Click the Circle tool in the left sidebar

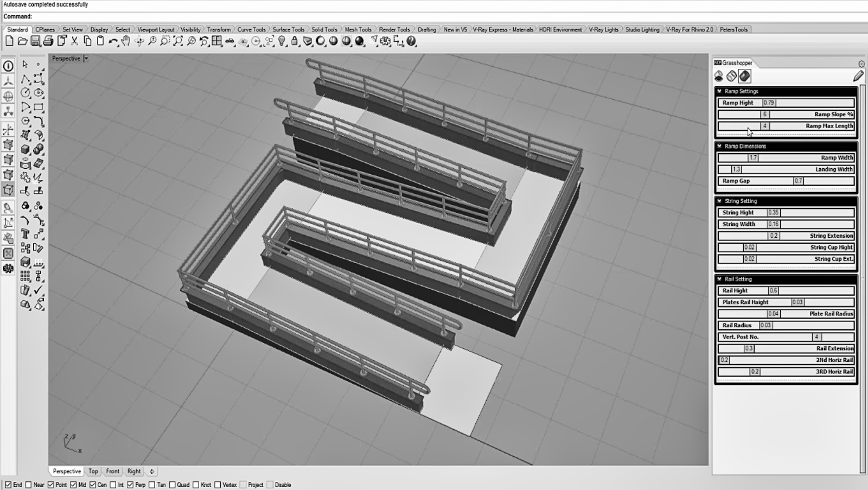point(25,92)
